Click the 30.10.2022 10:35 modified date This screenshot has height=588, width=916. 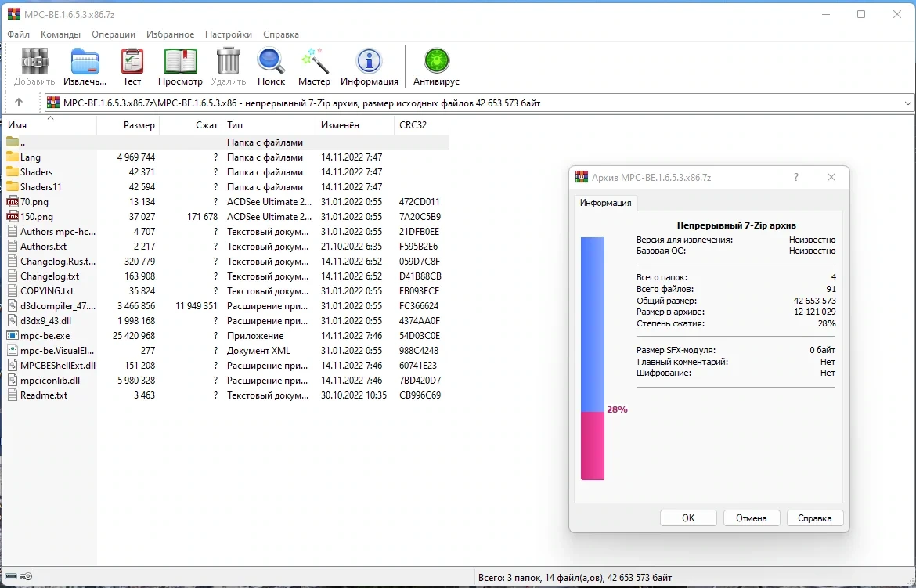point(354,395)
